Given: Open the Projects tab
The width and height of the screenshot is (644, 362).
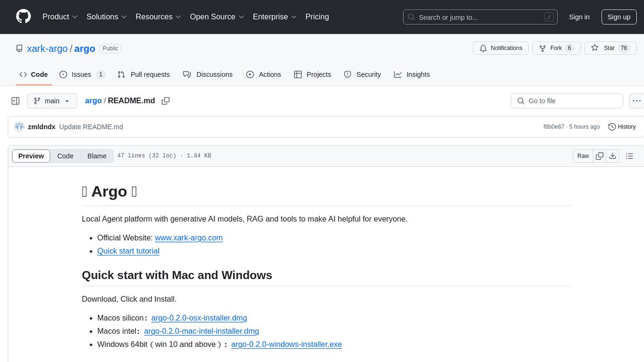Looking at the screenshot, I should [x=313, y=74].
